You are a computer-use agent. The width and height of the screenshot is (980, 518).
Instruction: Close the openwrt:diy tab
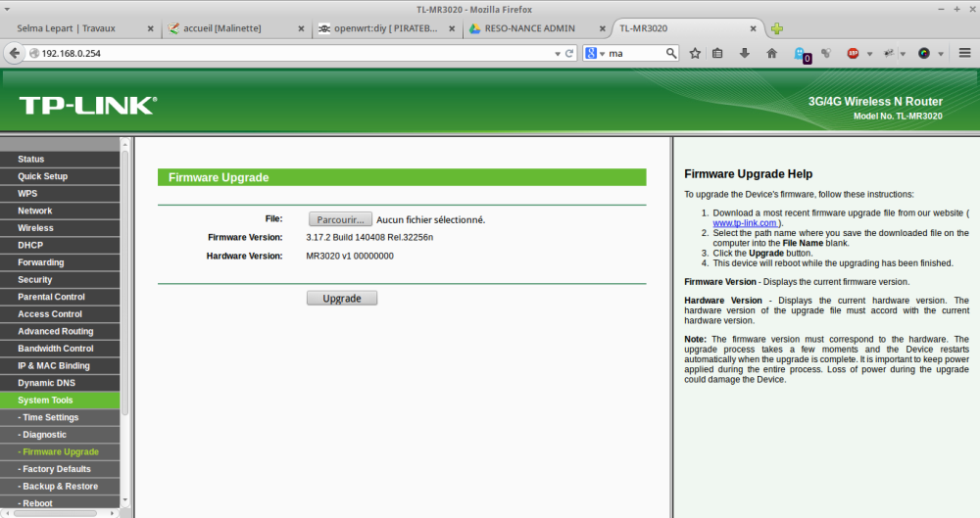click(x=452, y=28)
